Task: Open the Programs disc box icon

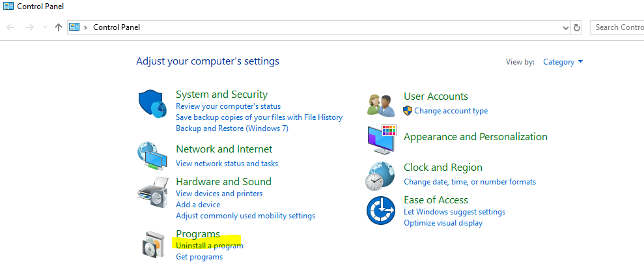Action: (153, 244)
